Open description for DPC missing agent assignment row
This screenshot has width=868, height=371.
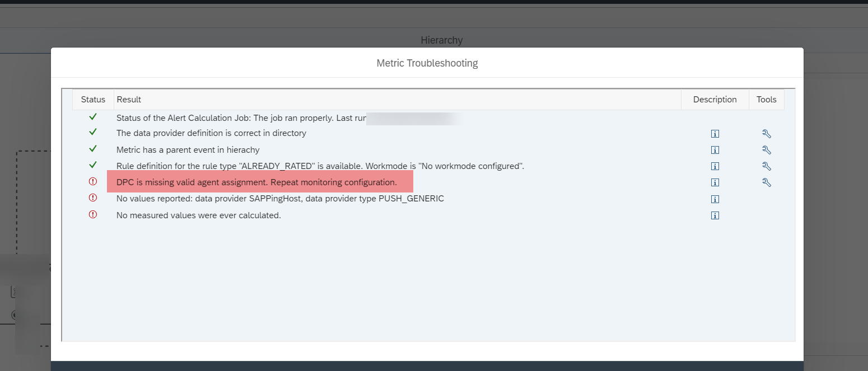(715, 182)
